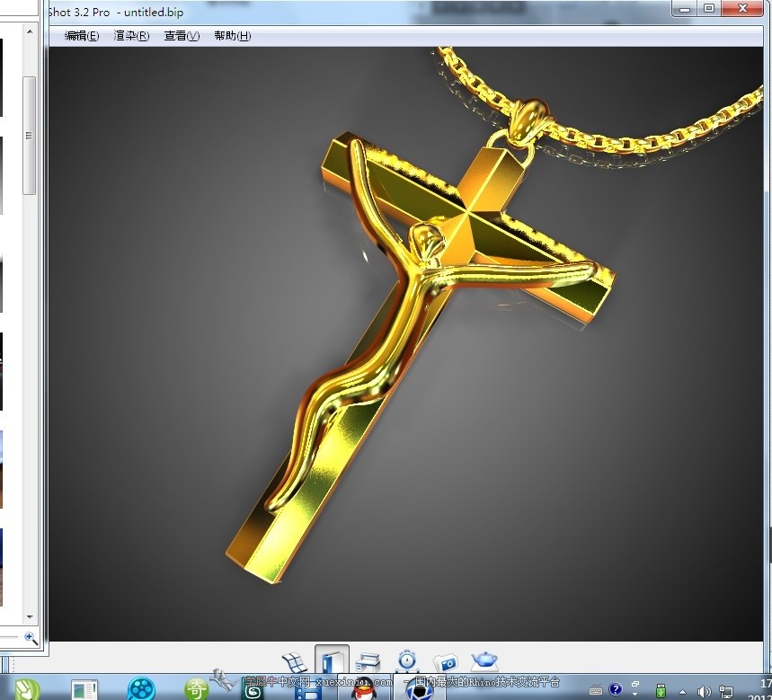Toggle the Library book icon in KeyShot toolbar
The image size is (772, 700).
(x=332, y=660)
